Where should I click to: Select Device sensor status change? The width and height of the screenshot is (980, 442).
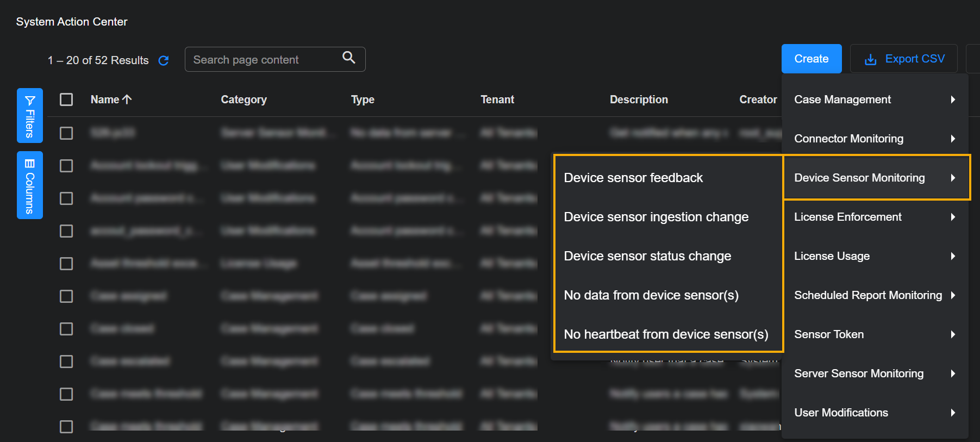pyautogui.click(x=647, y=256)
